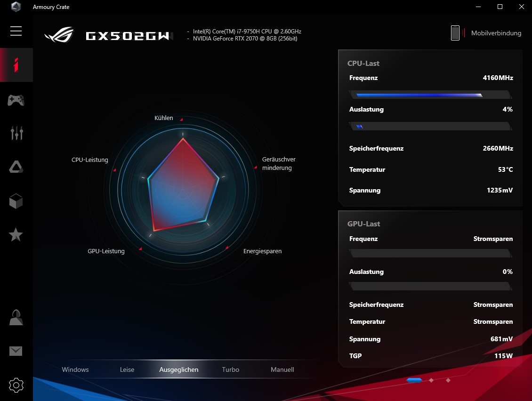Viewport: 532px width, 401px height.
Task: Open the hamburger menu
Action: point(16,31)
